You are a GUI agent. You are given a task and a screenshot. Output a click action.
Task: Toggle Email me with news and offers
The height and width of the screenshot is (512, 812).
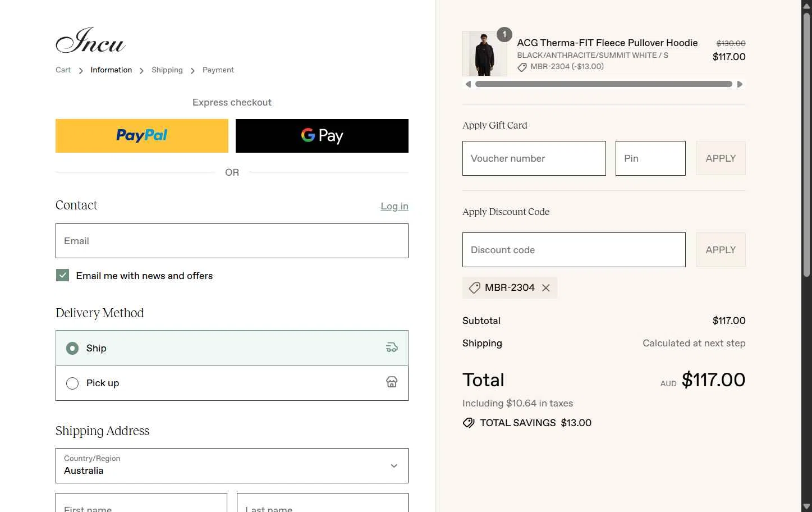point(62,275)
